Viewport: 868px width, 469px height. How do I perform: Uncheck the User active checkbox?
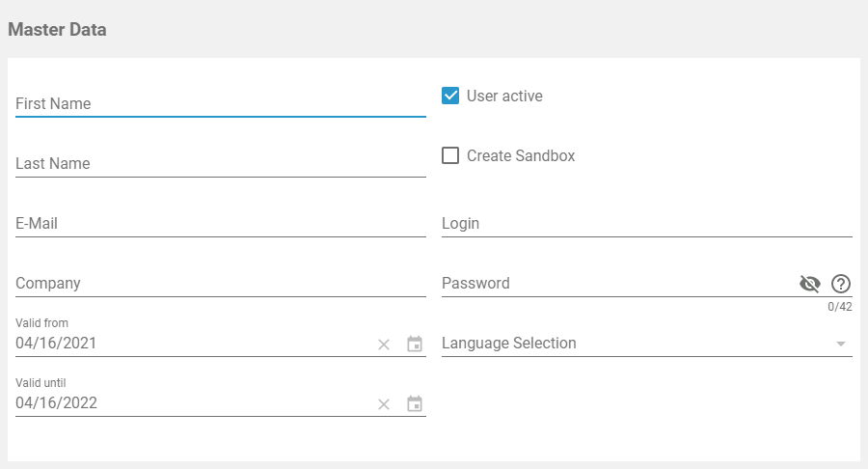coord(450,96)
